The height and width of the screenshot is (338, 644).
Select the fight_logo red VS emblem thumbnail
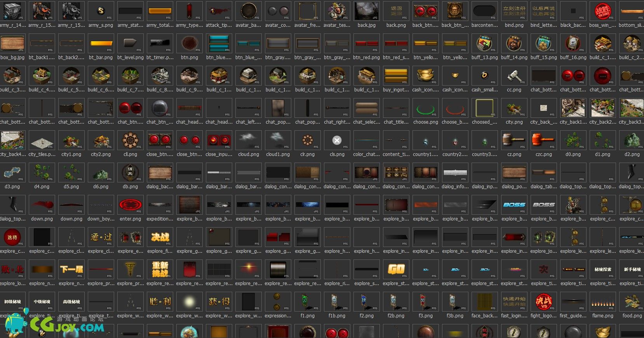[x=544, y=301]
